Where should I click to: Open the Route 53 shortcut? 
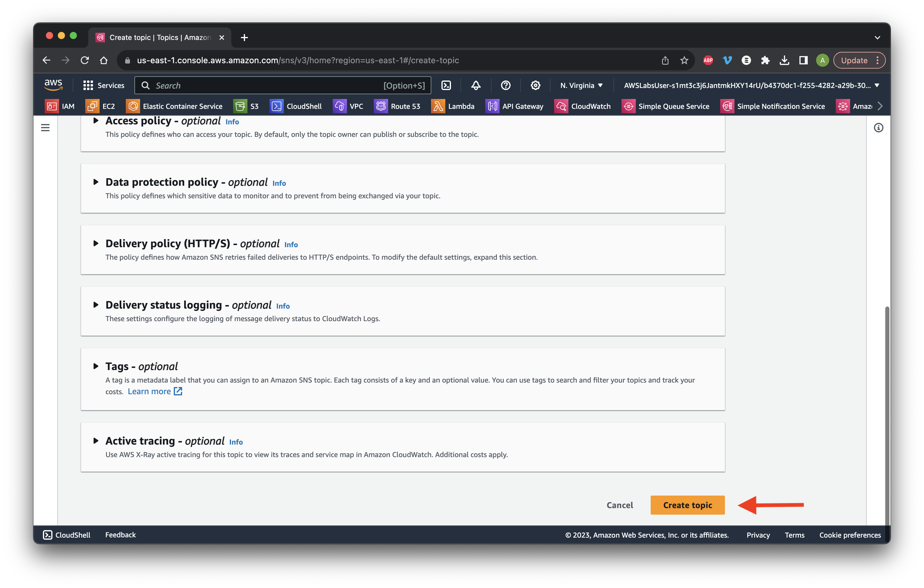(397, 106)
